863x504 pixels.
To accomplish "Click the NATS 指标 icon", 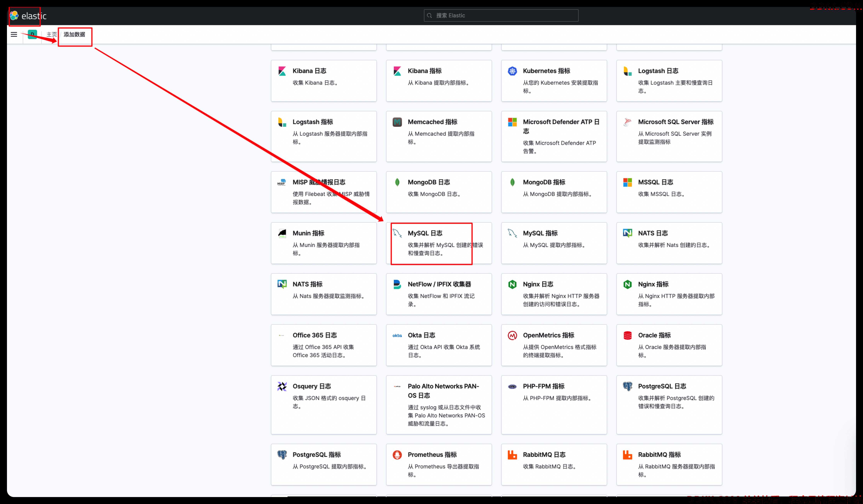I will tap(282, 284).
